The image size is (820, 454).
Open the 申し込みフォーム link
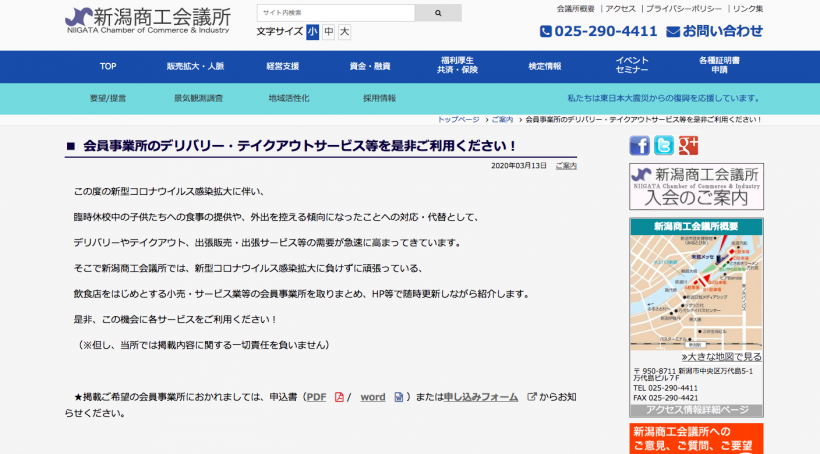481,397
